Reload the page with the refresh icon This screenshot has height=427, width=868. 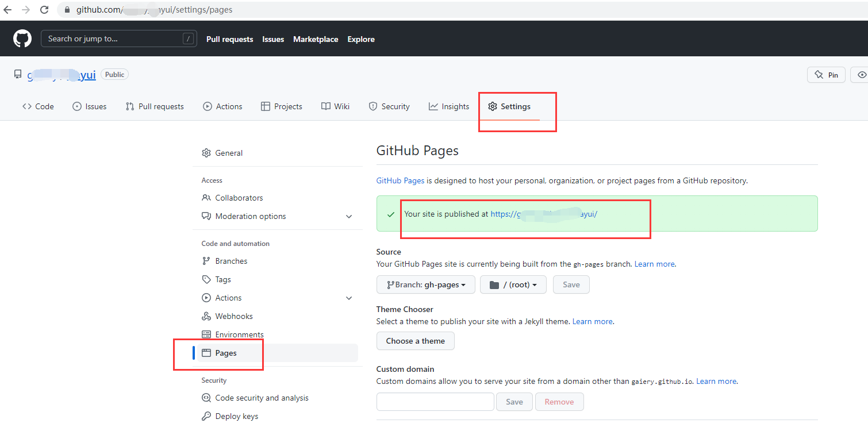44,10
